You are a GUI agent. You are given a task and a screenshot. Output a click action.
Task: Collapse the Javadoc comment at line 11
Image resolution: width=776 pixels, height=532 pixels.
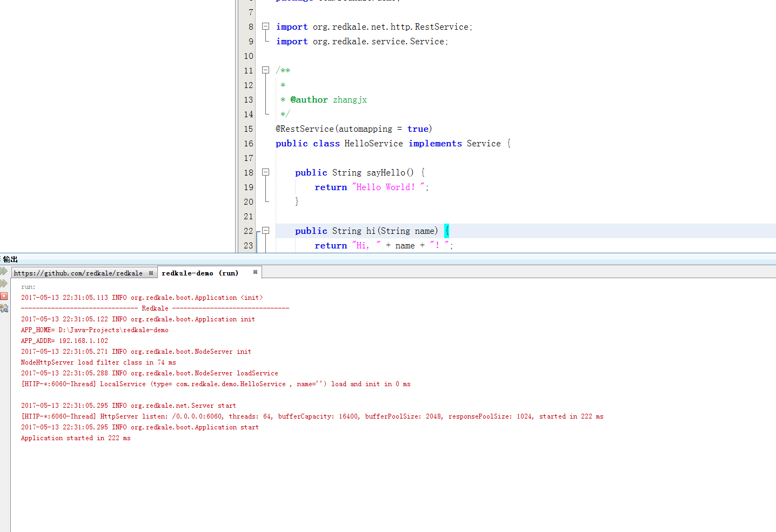click(265, 70)
